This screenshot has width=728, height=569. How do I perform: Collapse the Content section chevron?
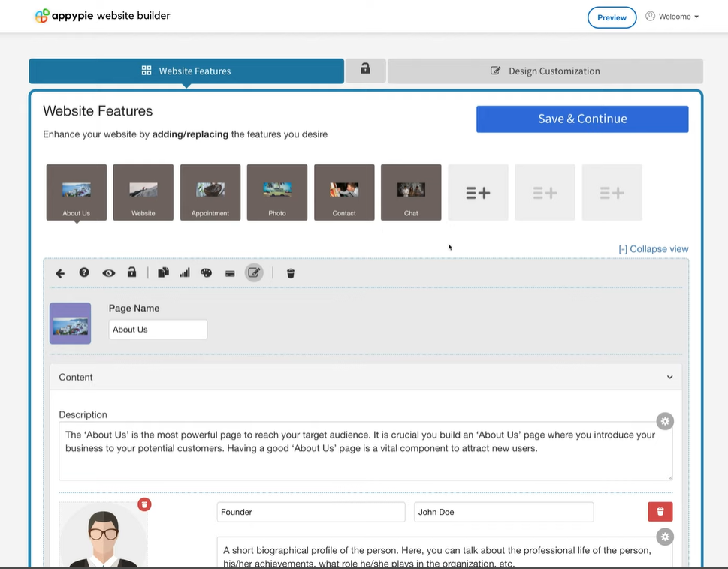coord(669,377)
